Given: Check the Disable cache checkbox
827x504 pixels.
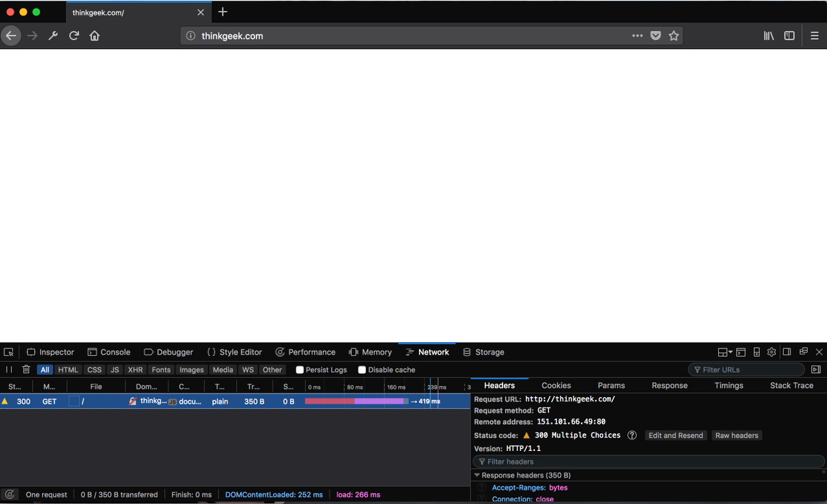Looking at the screenshot, I should (362, 370).
